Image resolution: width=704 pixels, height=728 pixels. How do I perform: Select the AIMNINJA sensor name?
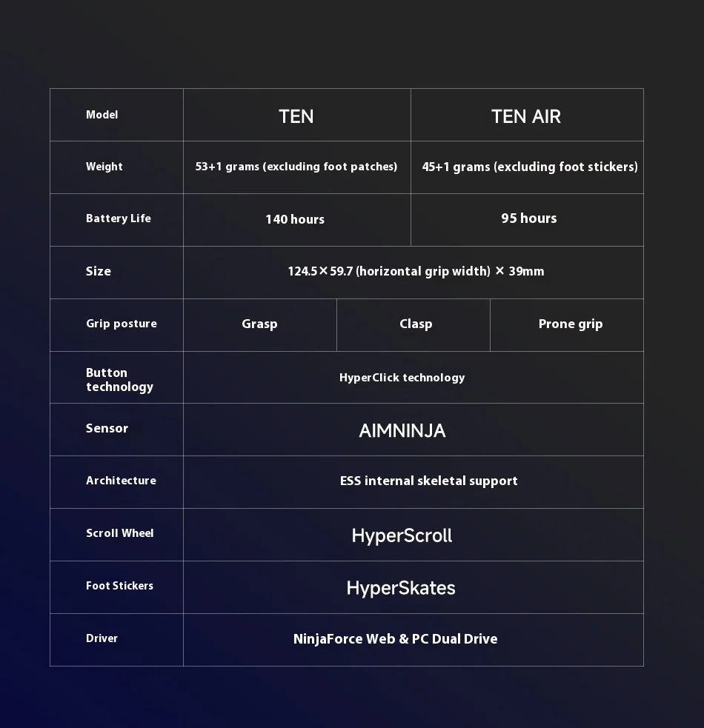point(402,430)
